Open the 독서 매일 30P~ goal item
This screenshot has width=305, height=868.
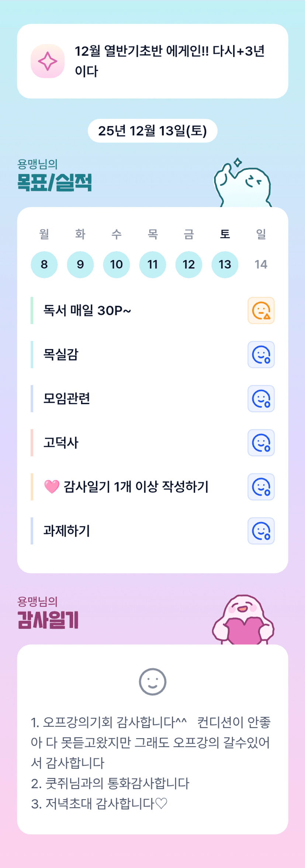pyautogui.click(x=87, y=310)
